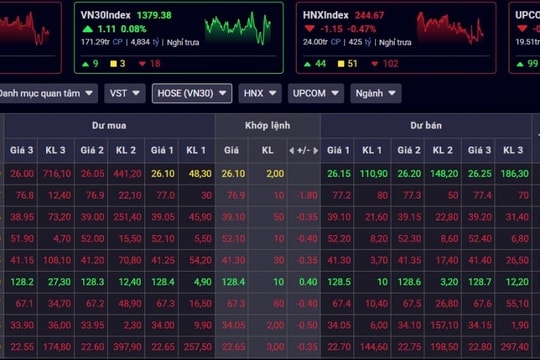Click matched price 34.05
Image resolution: width=540 pixels, height=360 pixels.
(233, 326)
